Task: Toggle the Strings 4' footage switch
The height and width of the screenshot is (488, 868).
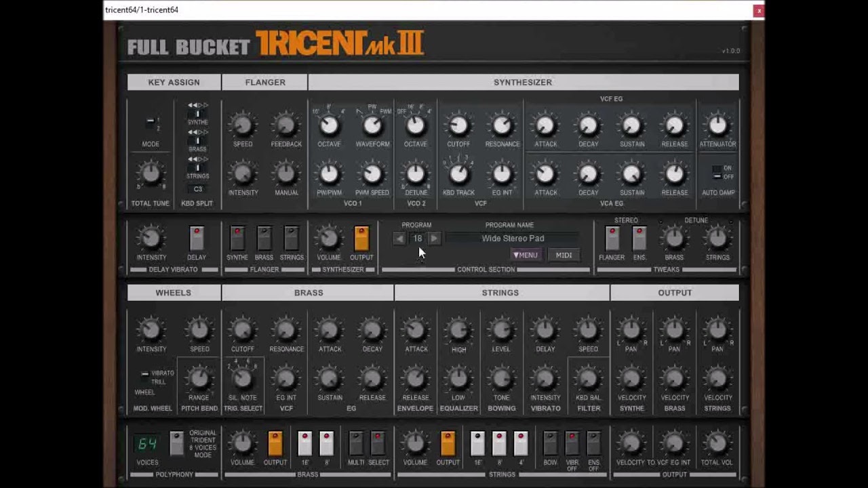Action: tap(520, 443)
